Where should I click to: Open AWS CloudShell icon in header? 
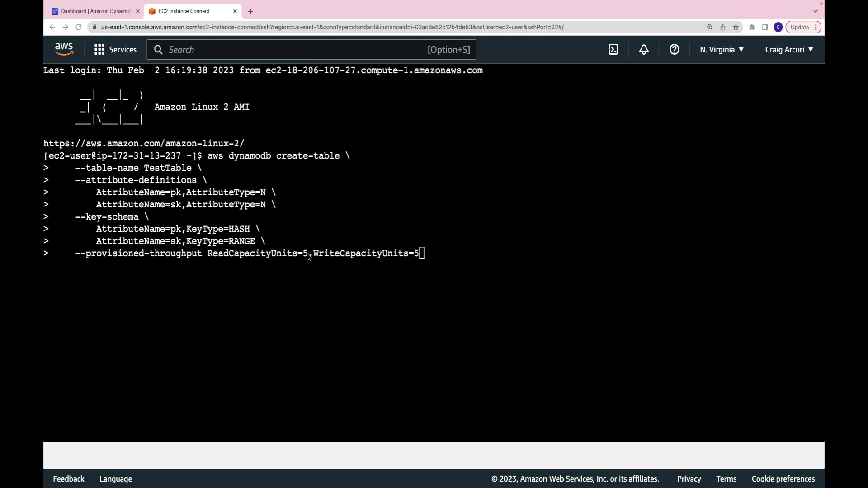click(x=613, y=50)
